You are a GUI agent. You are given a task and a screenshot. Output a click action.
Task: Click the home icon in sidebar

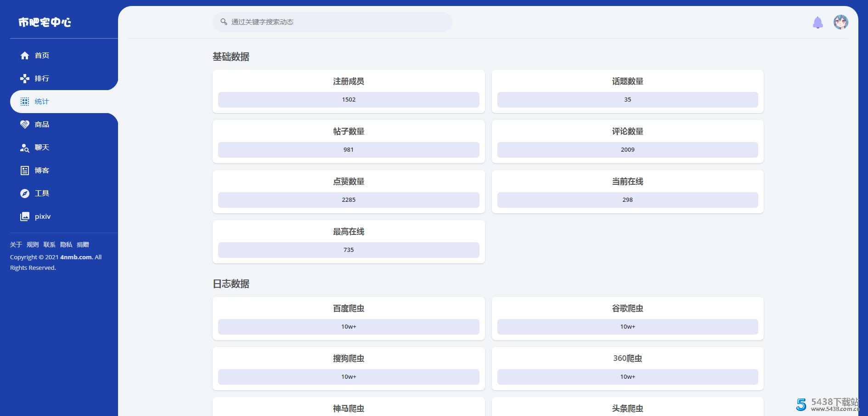(x=25, y=56)
